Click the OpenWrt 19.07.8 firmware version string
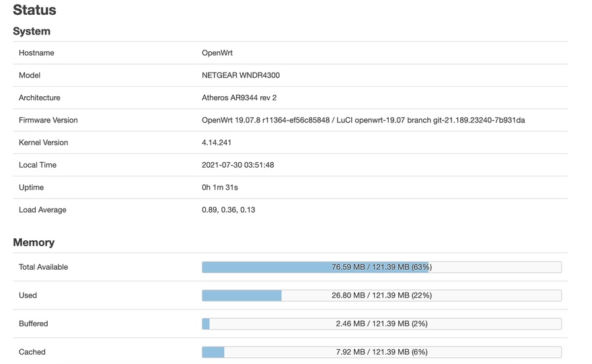Screen dimensions: 592x364 [363, 120]
